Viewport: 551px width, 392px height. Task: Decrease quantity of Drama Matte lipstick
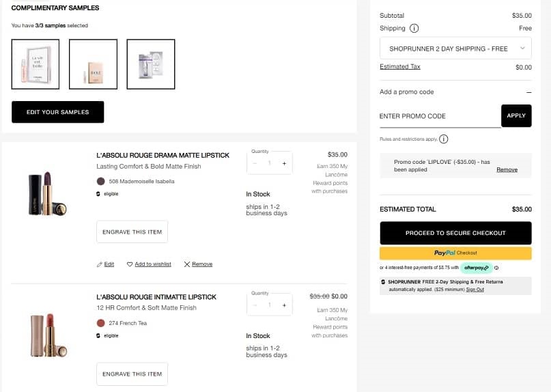[x=255, y=163]
